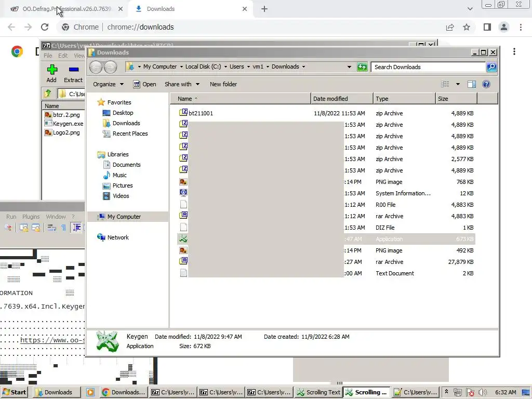Open the Organize dropdown menu
532x399 pixels.
108,84
